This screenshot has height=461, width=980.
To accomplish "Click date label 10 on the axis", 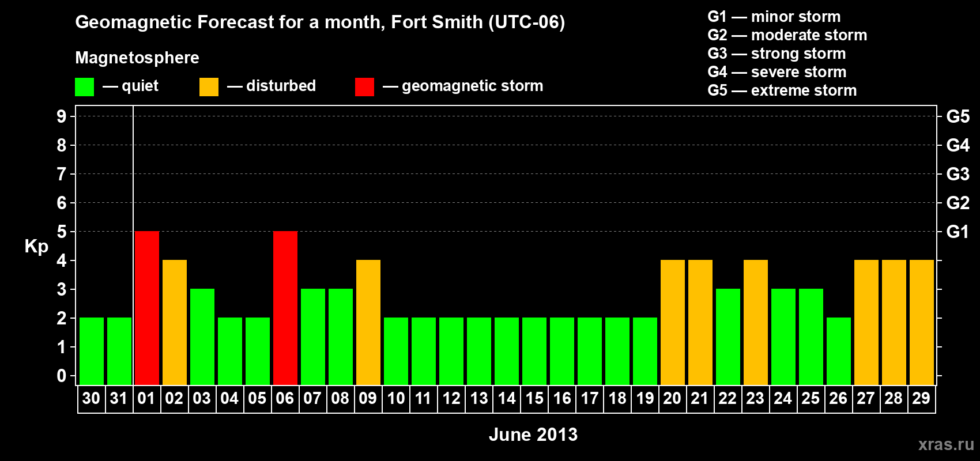I will [x=395, y=399].
